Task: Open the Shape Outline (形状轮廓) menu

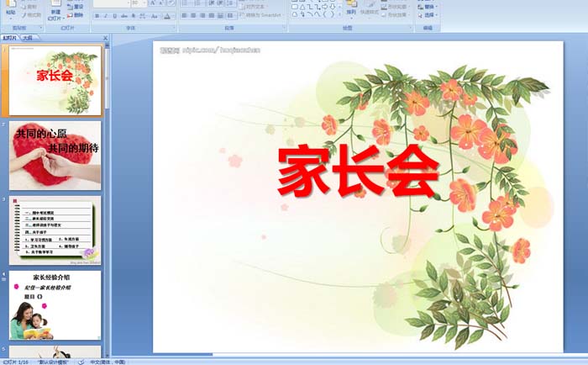Action: tap(395, 7)
